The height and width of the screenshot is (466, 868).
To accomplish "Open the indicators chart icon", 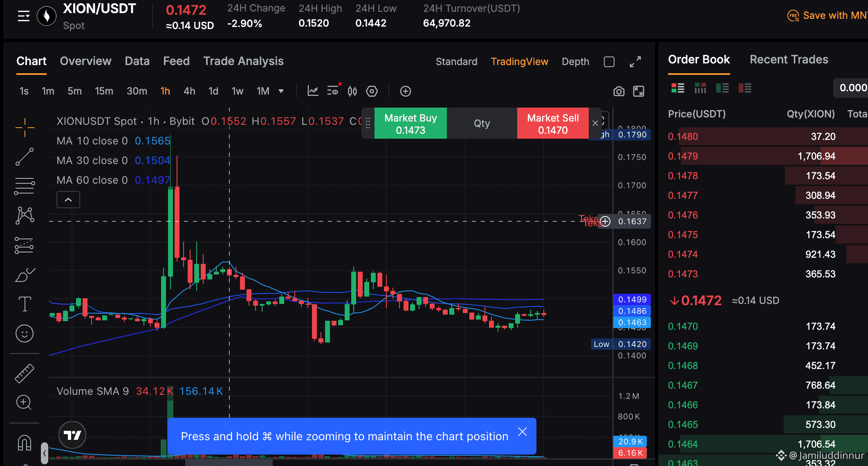I will pos(313,91).
